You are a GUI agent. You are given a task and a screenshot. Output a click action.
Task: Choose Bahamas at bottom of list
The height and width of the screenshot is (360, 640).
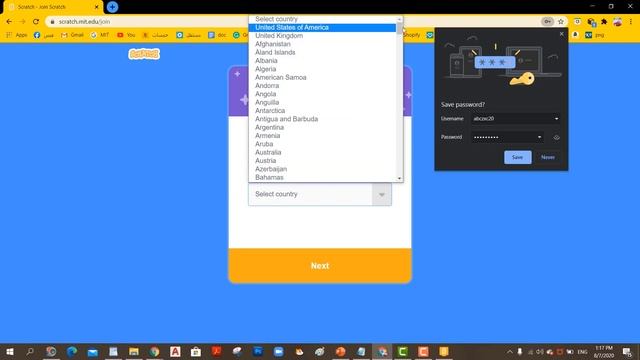(x=322, y=177)
